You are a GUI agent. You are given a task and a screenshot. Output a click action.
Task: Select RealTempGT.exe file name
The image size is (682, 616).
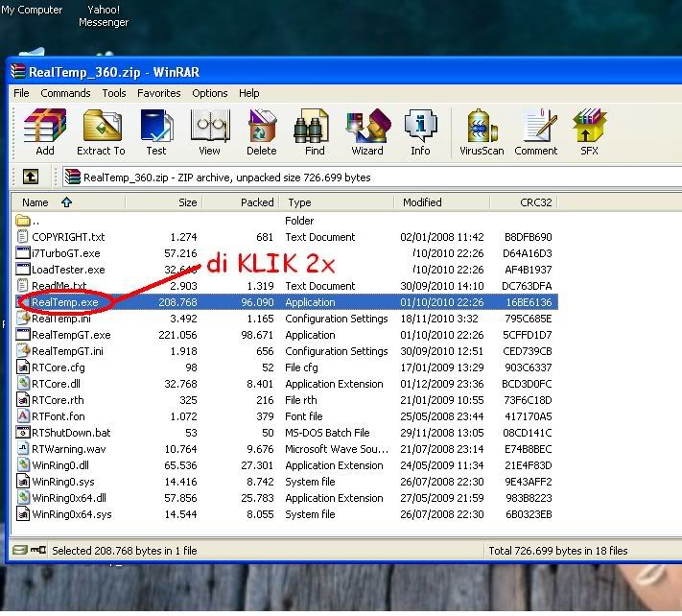[x=71, y=335]
